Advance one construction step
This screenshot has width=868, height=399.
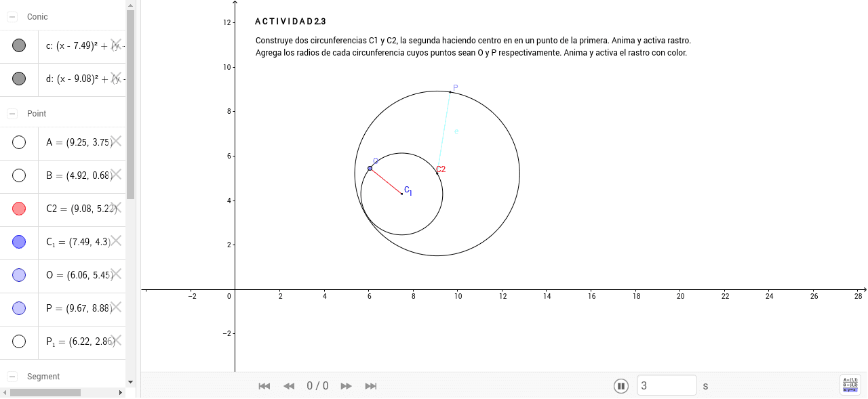pos(346,386)
